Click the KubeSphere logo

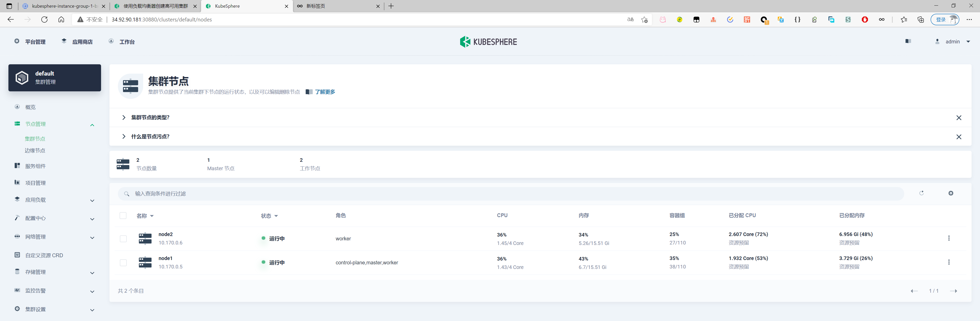(x=488, y=42)
